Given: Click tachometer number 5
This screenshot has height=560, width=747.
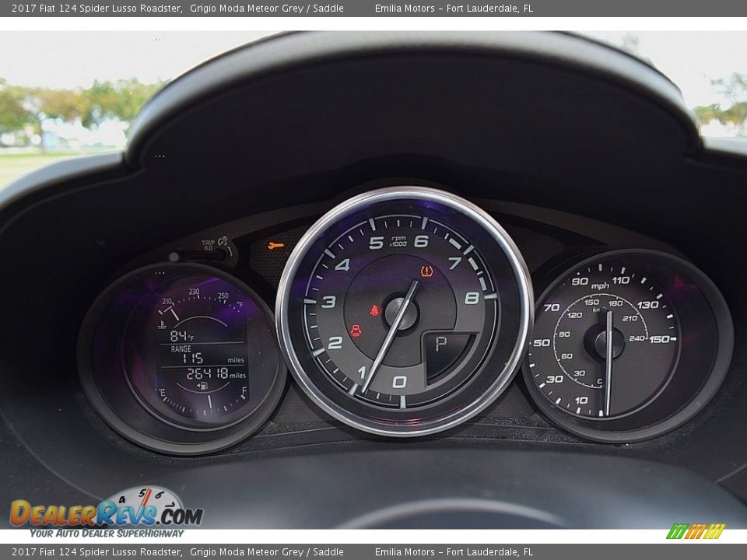Looking at the screenshot, I should tap(377, 243).
